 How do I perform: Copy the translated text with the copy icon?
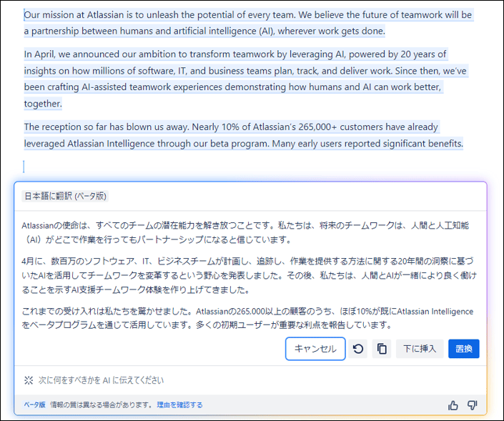click(x=382, y=349)
